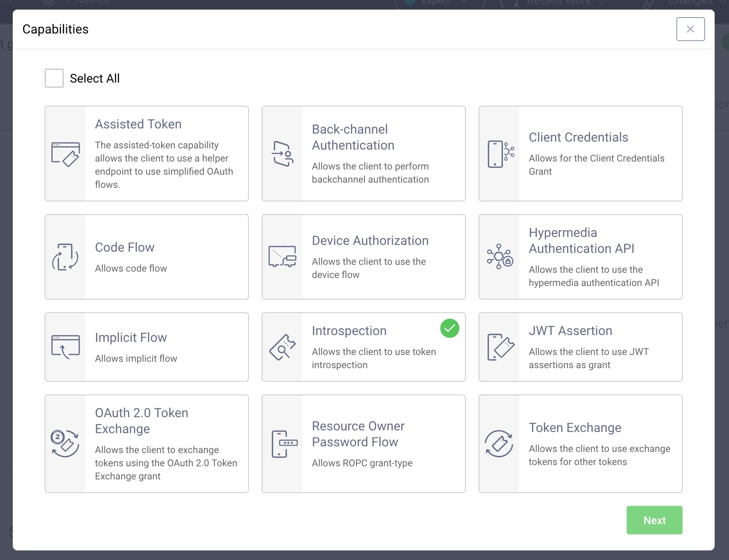Click the Introspection ticket icon
Image resolution: width=729 pixels, height=560 pixels.
tap(283, 347)
